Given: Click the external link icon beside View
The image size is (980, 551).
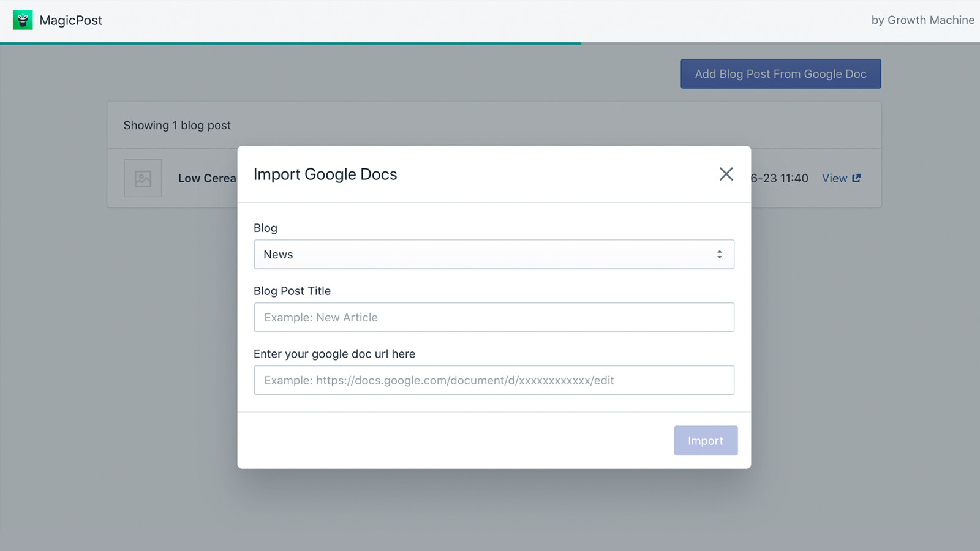Looking at the screenshot, I should pyautogui.click(x=856, y=178).
